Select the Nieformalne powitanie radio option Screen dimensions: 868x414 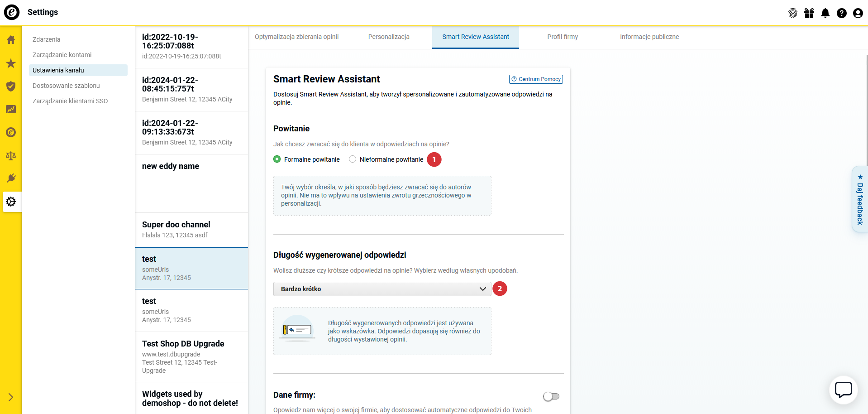(353, 159)
